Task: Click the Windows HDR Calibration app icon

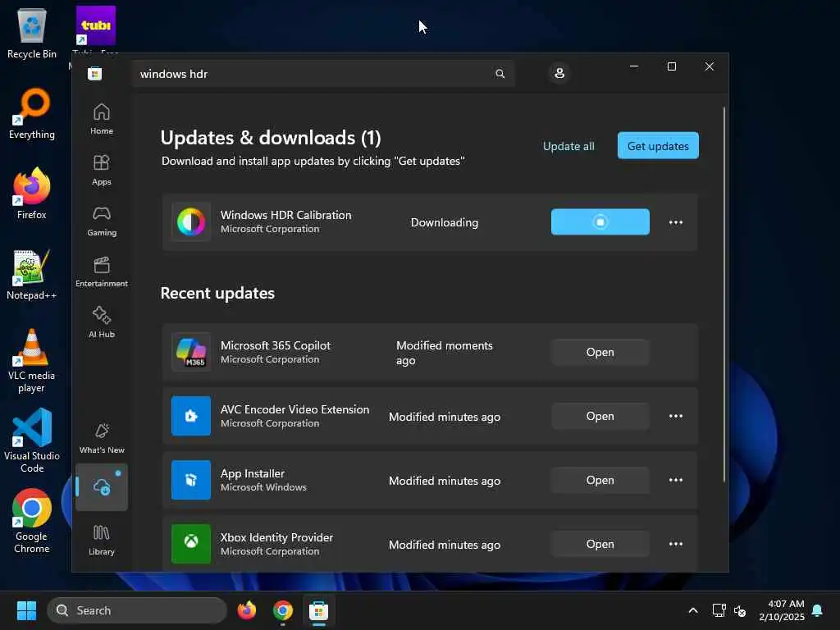Action: [191, 221]
